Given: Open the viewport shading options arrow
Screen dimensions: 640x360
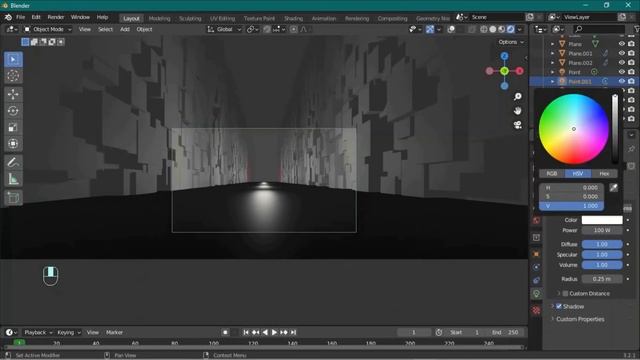Looking at the screenshot, I should (520, 29).
